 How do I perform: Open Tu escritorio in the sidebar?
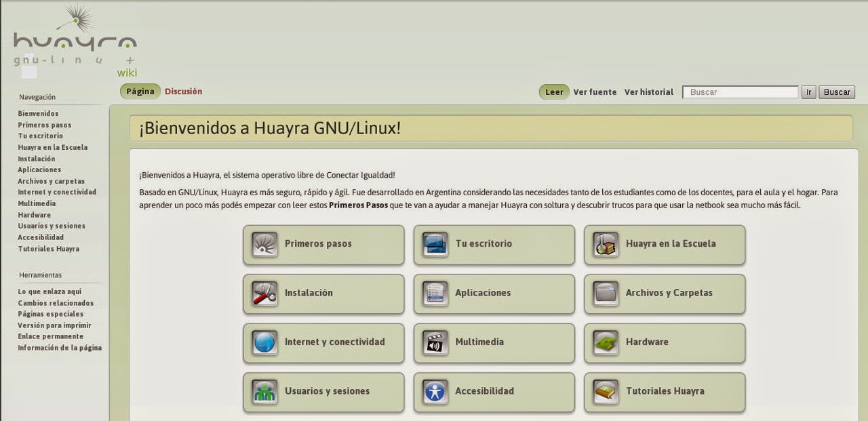click(x=40, y=136)
